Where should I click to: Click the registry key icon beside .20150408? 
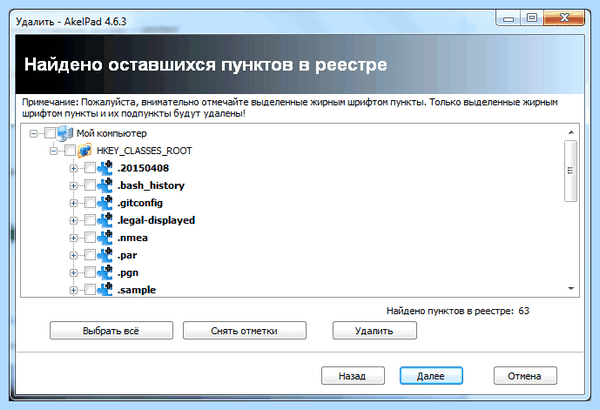(105, 168)
